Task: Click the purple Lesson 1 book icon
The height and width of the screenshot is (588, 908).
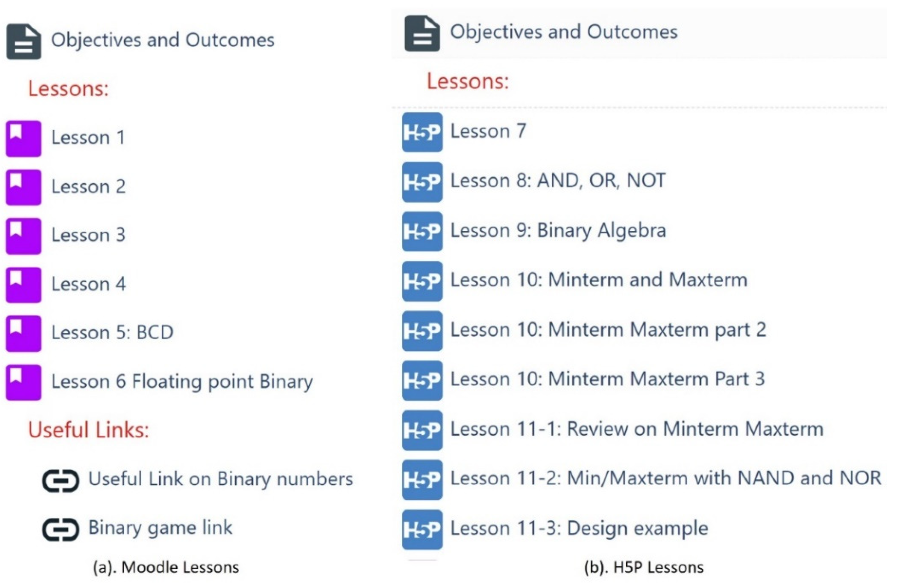Action: pos(23,139)
